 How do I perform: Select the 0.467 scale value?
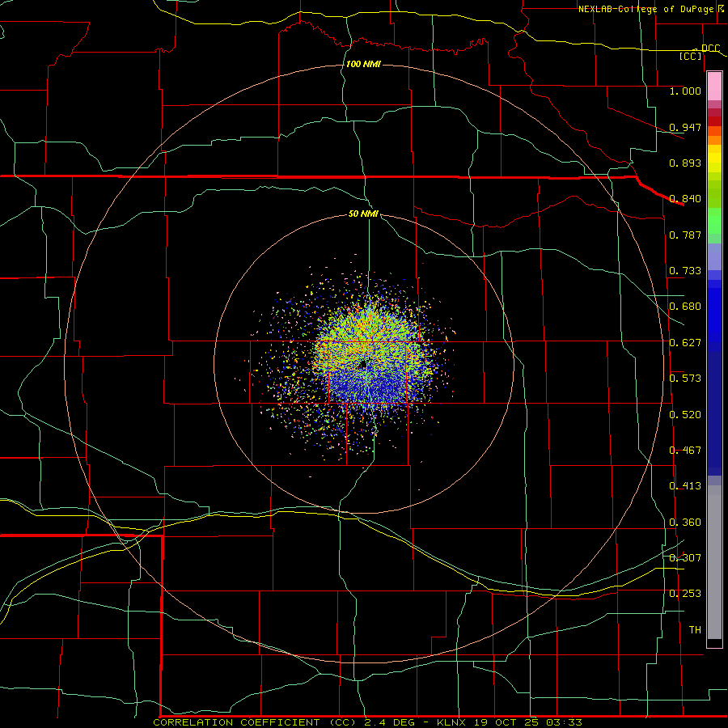click(685, 451)
